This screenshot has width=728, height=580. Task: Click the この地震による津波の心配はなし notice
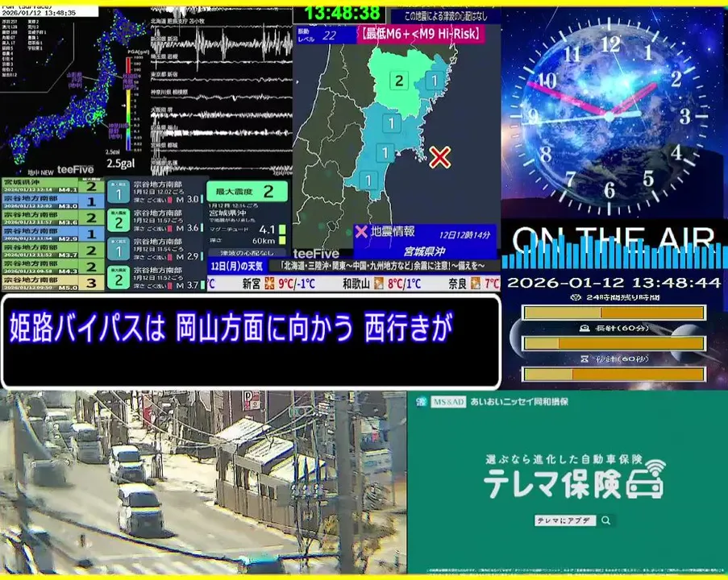click(445, 16)
